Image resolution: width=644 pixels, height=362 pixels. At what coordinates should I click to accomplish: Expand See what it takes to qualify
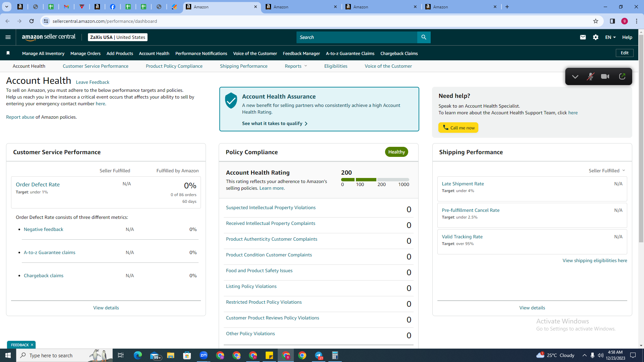(275, 123)
